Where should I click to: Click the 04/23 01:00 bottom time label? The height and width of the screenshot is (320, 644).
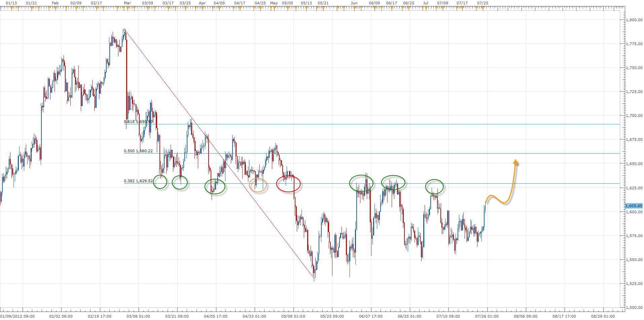click(254, 316)
